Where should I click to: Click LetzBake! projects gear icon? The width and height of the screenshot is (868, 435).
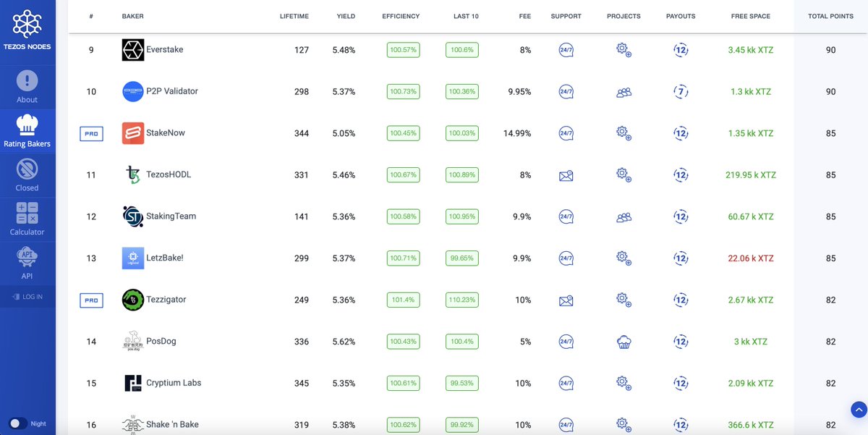tap(624, 258)
